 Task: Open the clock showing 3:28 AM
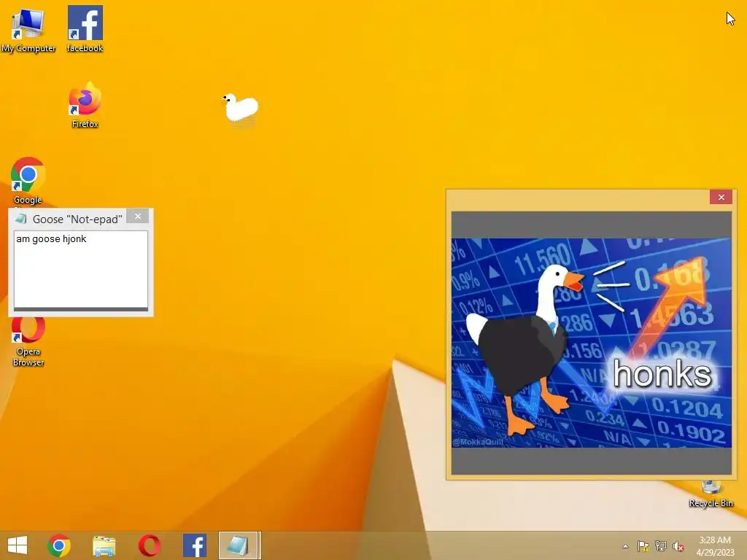tap(715, 546)
